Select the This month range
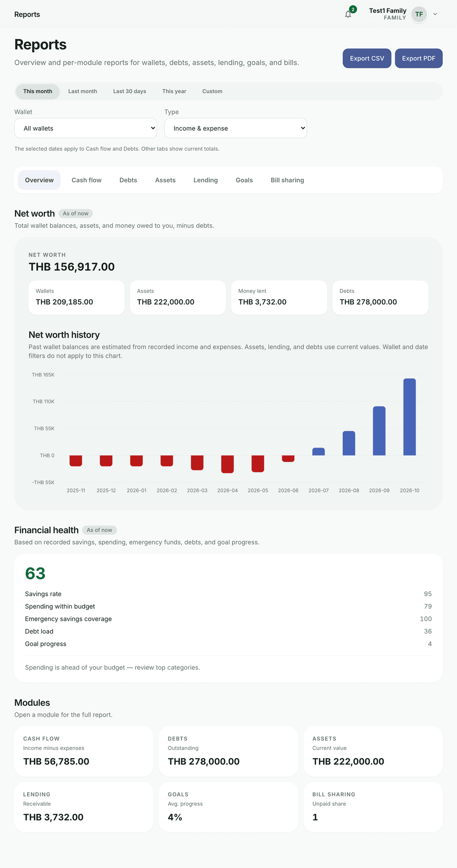457x868 pixels. [38, 91]
